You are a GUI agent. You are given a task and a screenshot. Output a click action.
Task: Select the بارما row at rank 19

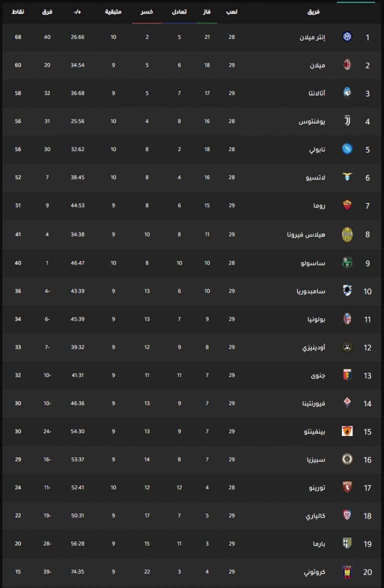192,544
